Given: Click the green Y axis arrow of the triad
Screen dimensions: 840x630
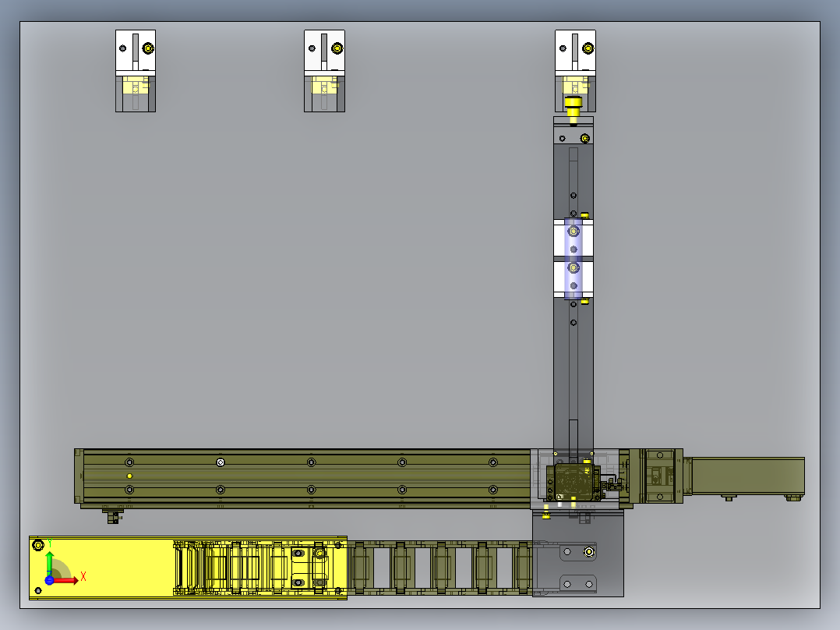Looking at the screenshot, I should tap(49, 563).
